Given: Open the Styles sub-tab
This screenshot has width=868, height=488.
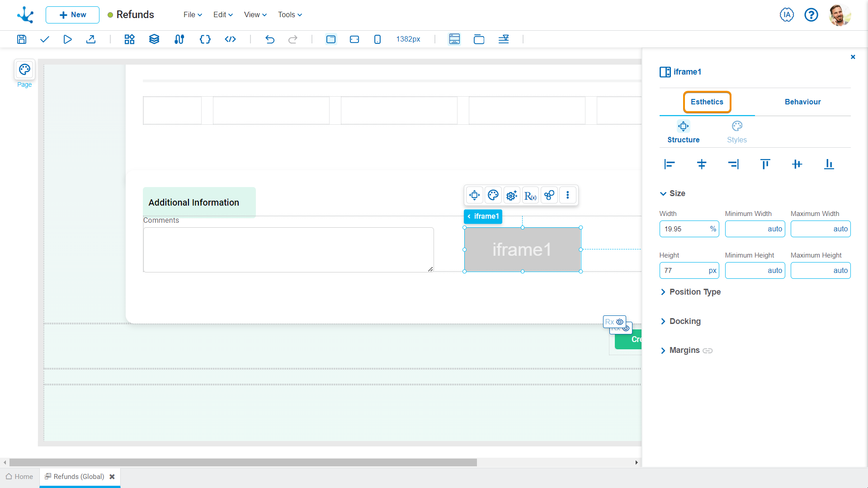Looking at the screenshot, I should tap(736, 132).
